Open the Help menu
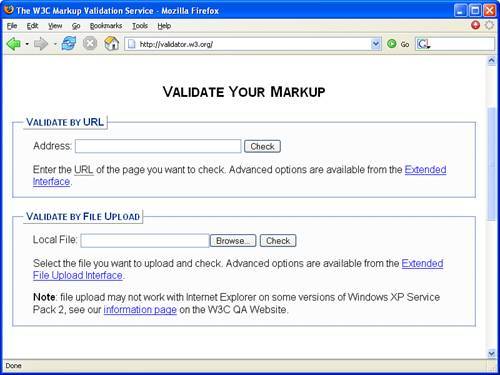 click(x=164, y=26)
